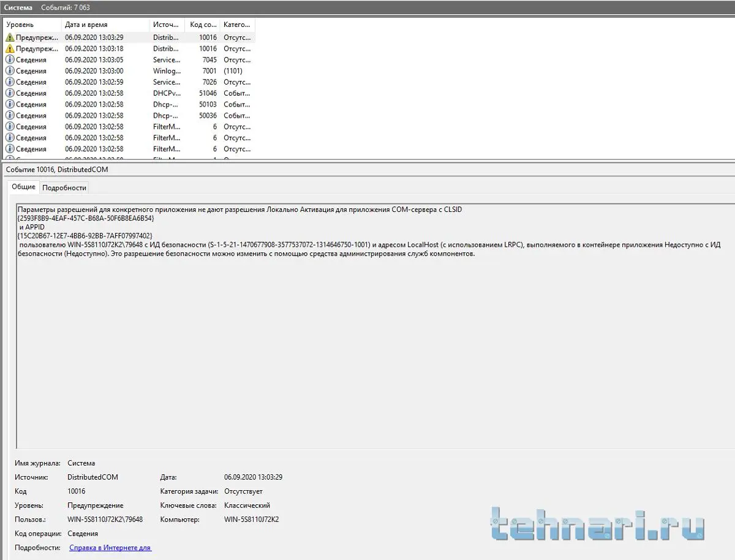Viewport: 735px width, 560px height.
Task: Click the Код операции value Сведения
Action: click(83, 534)
